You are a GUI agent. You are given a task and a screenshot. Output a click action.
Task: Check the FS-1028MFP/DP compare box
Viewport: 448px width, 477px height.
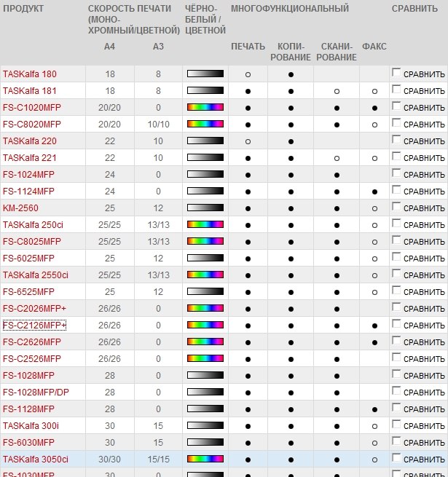(x=396, y=390)
